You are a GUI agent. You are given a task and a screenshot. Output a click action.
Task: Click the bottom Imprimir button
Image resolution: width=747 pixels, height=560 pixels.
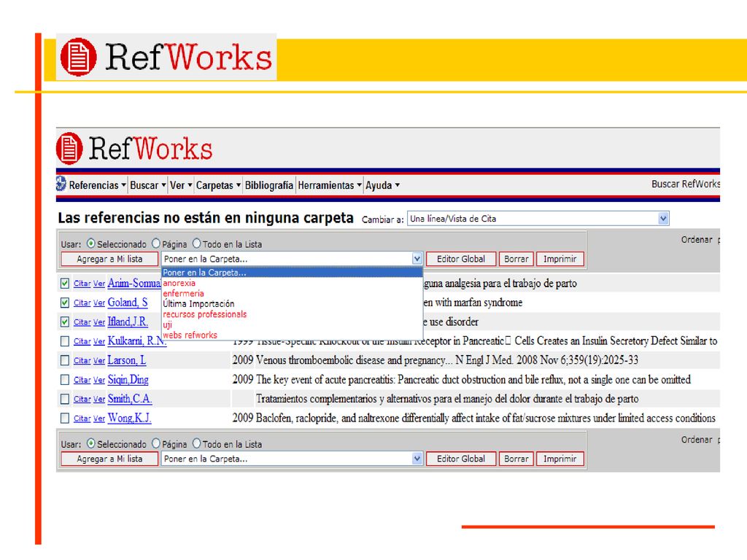(x=560, y=459)
